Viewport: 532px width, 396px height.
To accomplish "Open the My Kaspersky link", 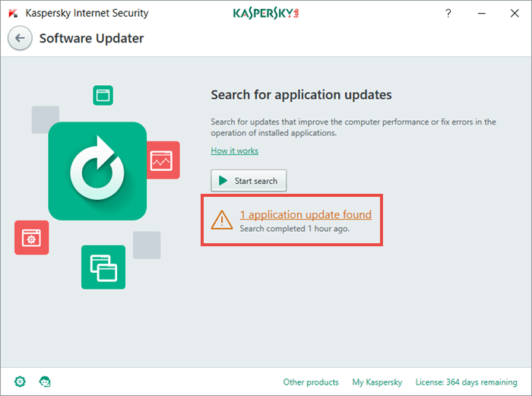I will pos(377,382).
